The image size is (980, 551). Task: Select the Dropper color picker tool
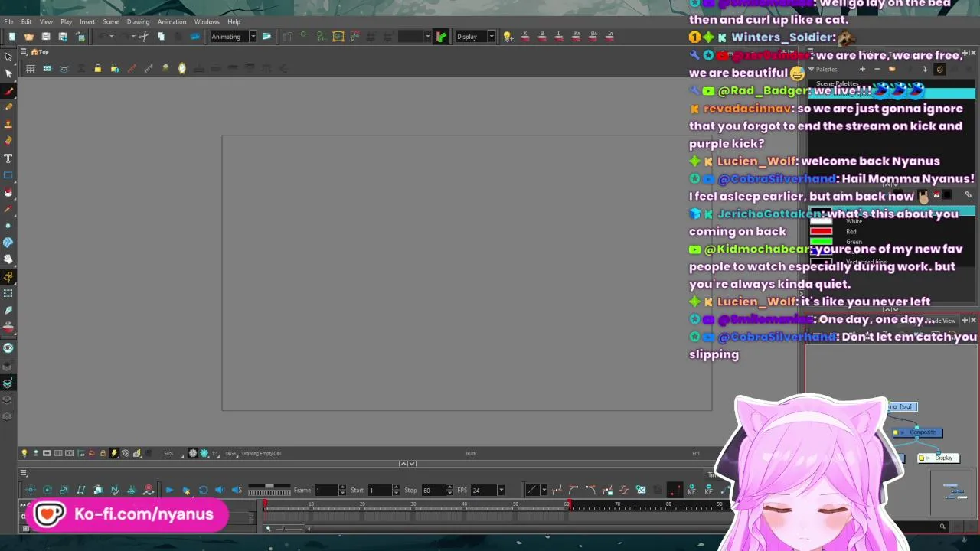pos(8,208)
